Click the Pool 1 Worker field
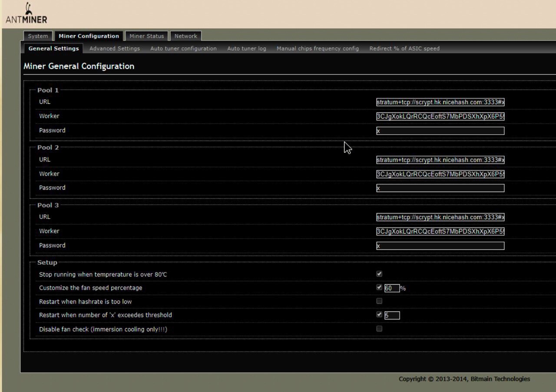Viewport: 556px width, 392px height. click(x=440, y=116)
